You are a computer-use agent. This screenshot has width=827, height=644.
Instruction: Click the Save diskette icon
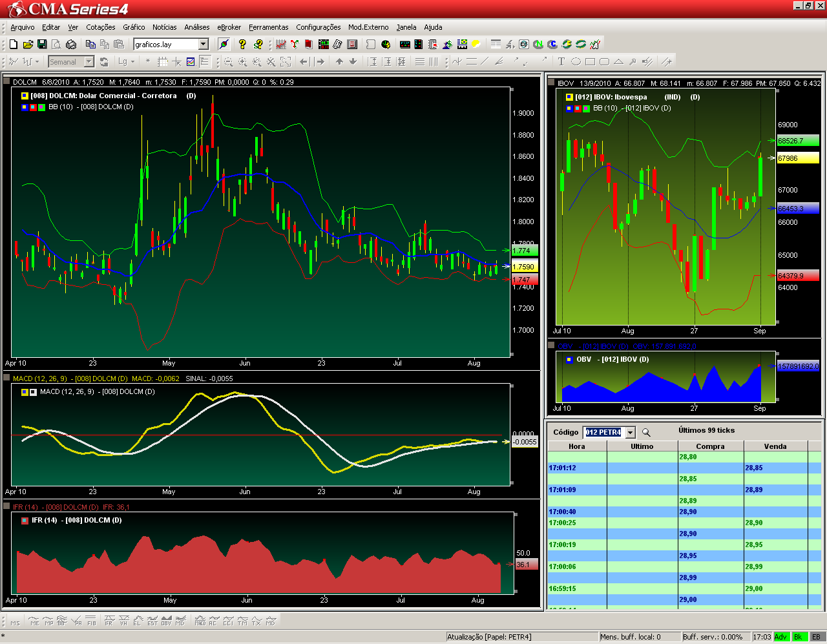point(42,44)
